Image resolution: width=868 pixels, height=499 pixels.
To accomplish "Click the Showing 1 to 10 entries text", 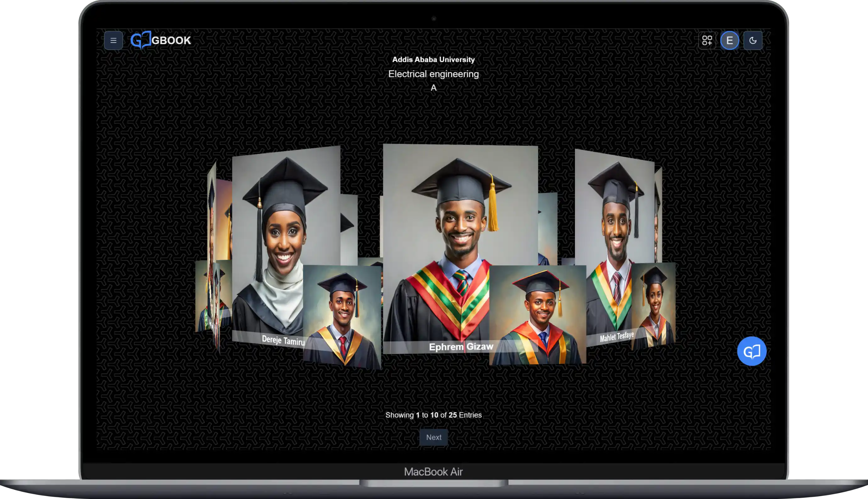I will [433, 415].
